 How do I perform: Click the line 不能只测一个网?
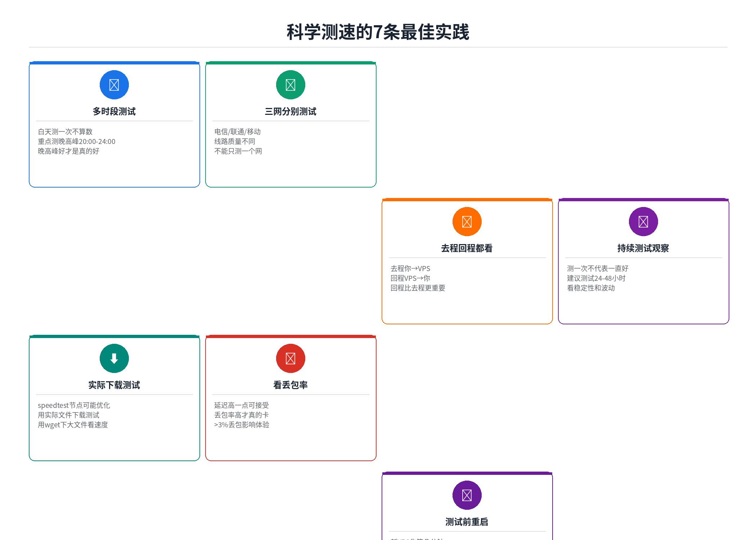238,151
